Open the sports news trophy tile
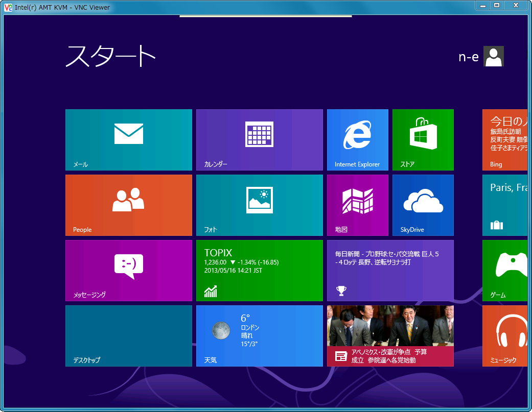The image size is (532, 412). [390, 271]
